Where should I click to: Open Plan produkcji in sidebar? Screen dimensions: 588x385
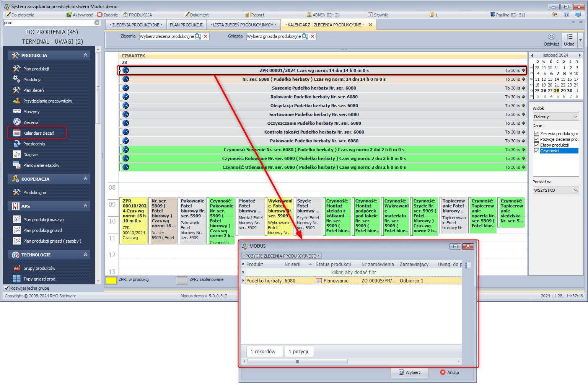(x=36, y=69)
